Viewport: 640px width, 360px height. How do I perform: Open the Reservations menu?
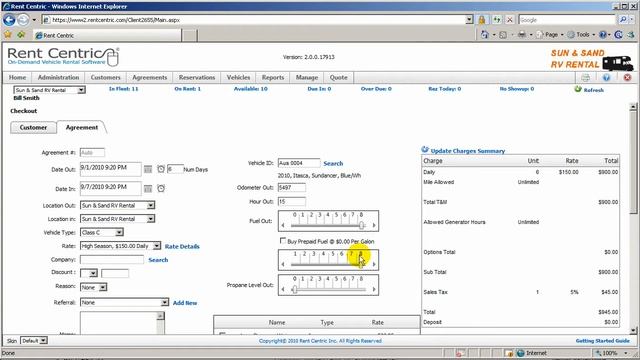197,78
